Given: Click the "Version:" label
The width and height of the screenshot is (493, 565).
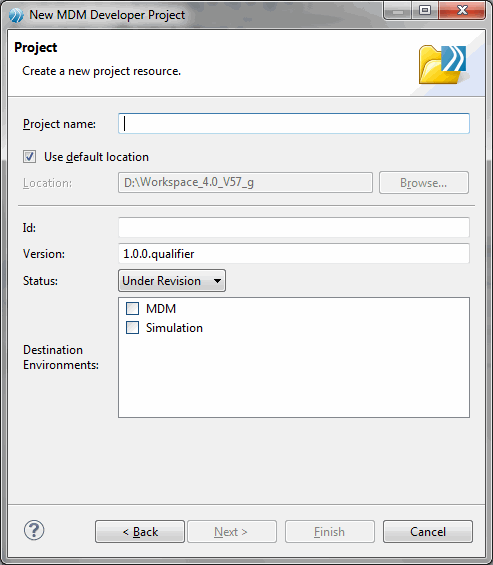Looking at the screenshot, I should point(44,254).
